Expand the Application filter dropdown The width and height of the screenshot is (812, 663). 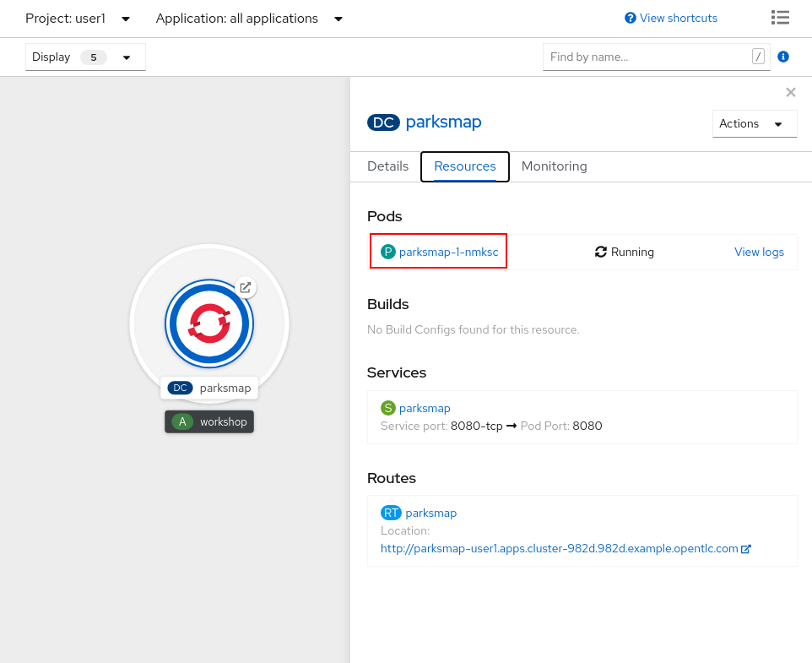[x=249, y=19]
